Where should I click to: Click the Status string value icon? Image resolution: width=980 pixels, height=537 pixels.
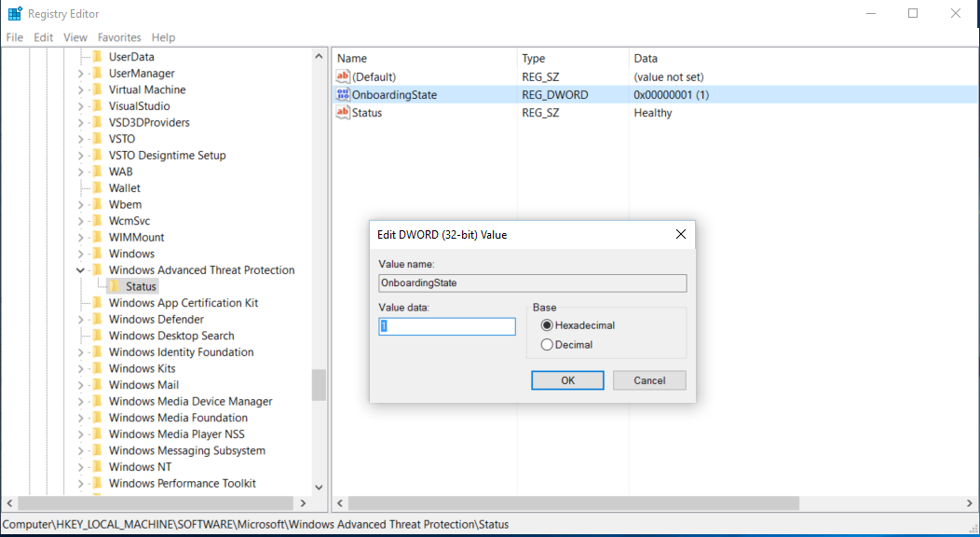click(x=342, y=113)
